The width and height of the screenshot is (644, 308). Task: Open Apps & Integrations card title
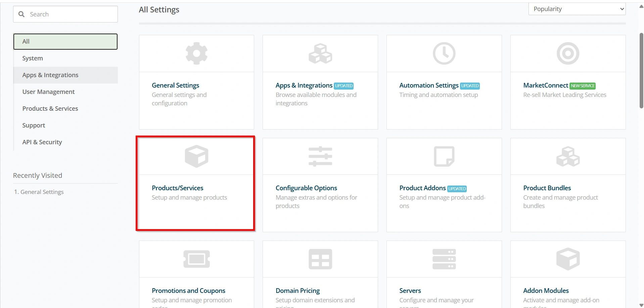(304, 85)
